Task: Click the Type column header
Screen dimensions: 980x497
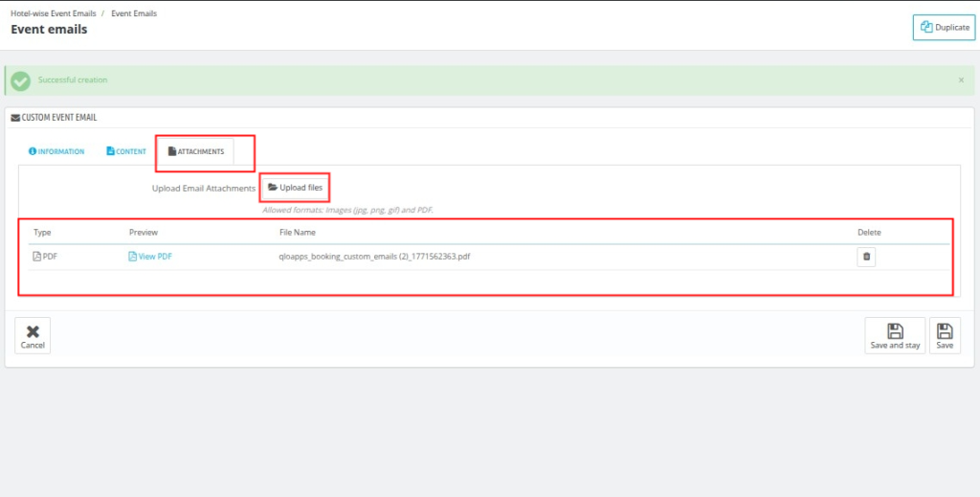Action: [42, 233]
